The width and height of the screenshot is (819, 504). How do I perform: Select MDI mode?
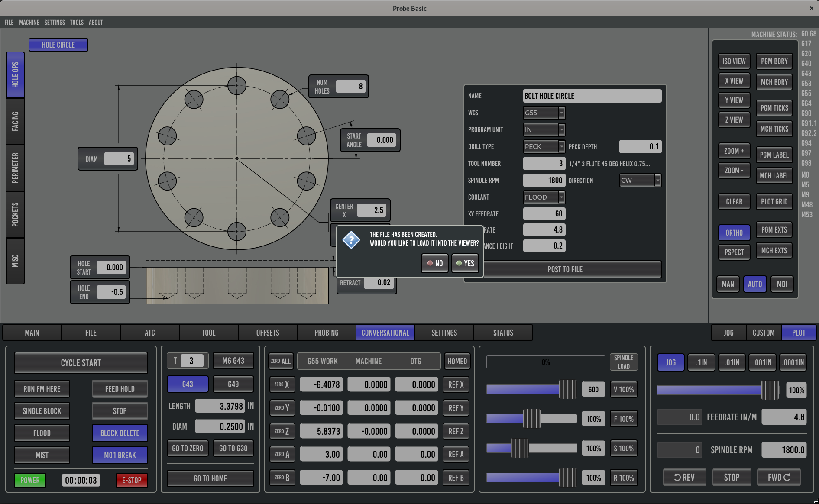tap(782, 284)
